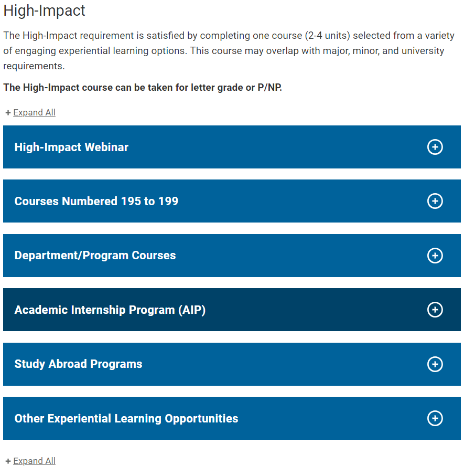Screen dimensions: 464x476
Task: Click small plus sign beside bottom Expand All
Action: pos(8,461)
